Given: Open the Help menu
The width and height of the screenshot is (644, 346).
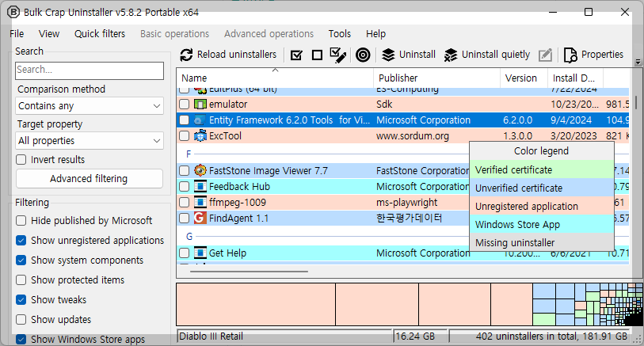Looking at the screenshot, I should pyautogui.click(x=375, y=34).
